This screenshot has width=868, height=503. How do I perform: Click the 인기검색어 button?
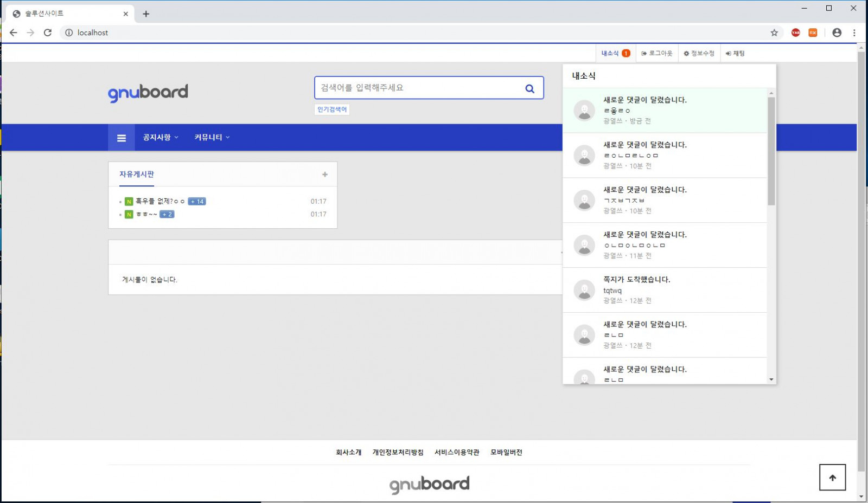click(332, 109)
